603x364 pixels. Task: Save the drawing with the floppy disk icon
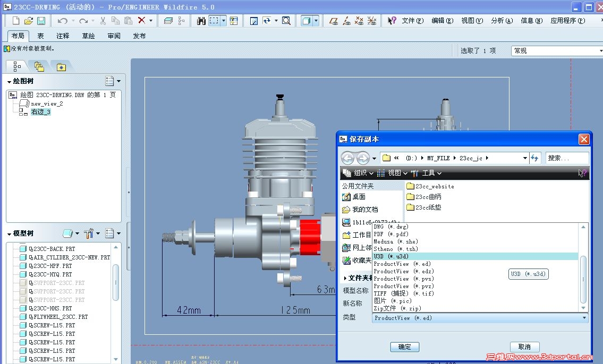click(x=41, y=21)
